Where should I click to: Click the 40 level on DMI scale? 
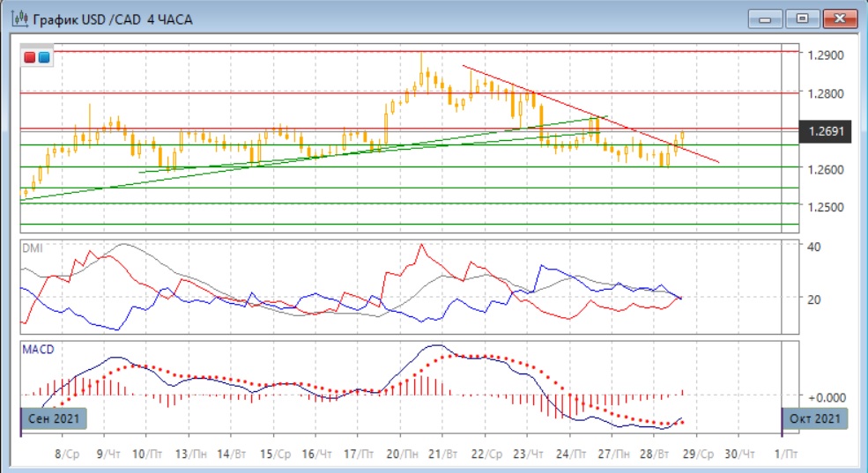[814, 247]
